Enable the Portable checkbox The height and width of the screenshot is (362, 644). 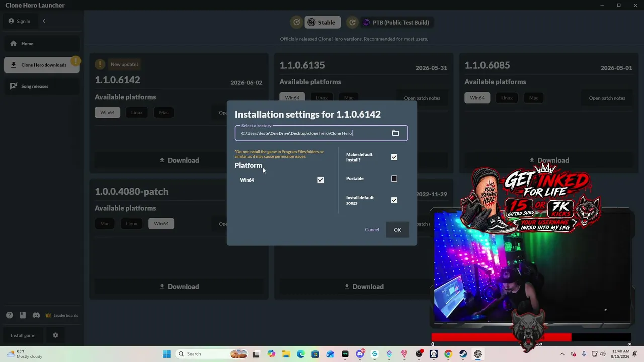(394, 179)
